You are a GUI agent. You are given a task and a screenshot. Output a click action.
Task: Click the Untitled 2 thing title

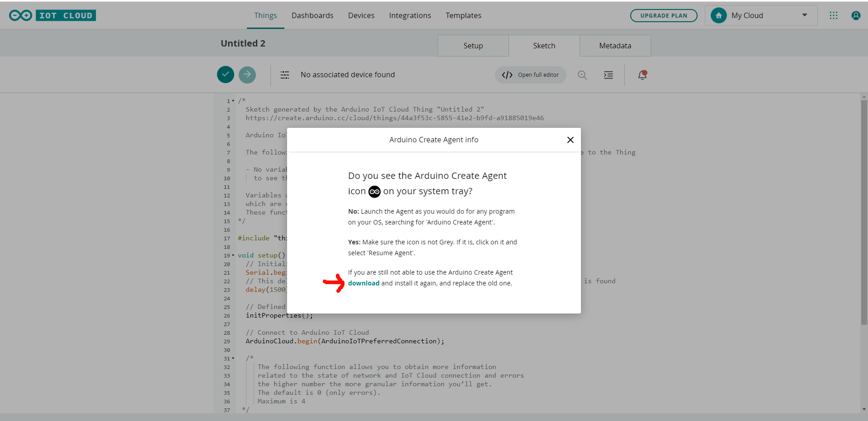click(x=243, y=43)
